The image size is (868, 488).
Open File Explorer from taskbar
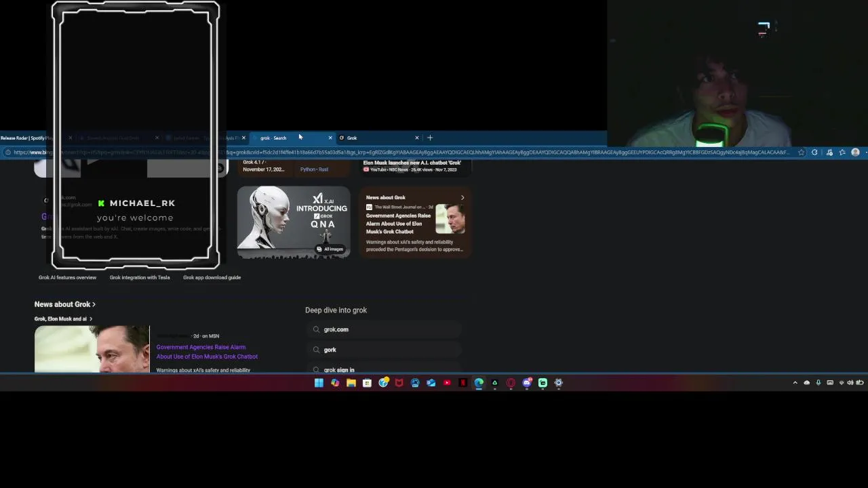pyautogui.click(x=351, y=383)
